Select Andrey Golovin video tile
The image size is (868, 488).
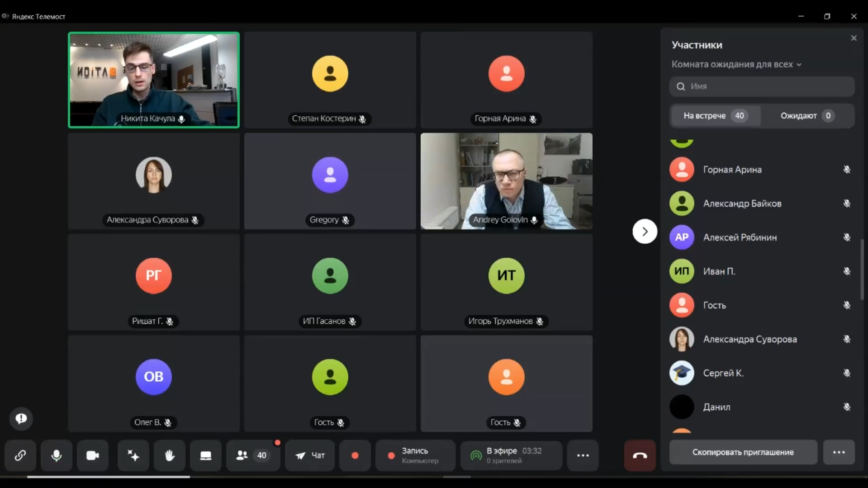click(507, 181)
